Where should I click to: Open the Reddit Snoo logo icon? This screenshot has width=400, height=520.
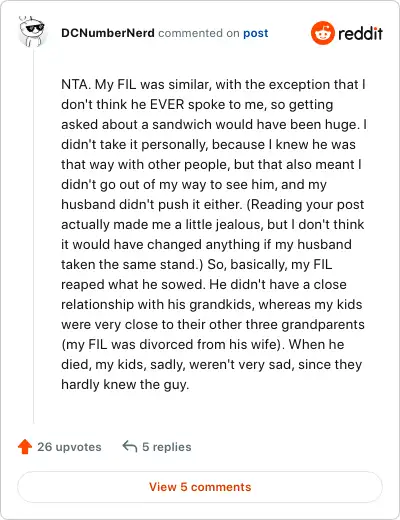322,33
